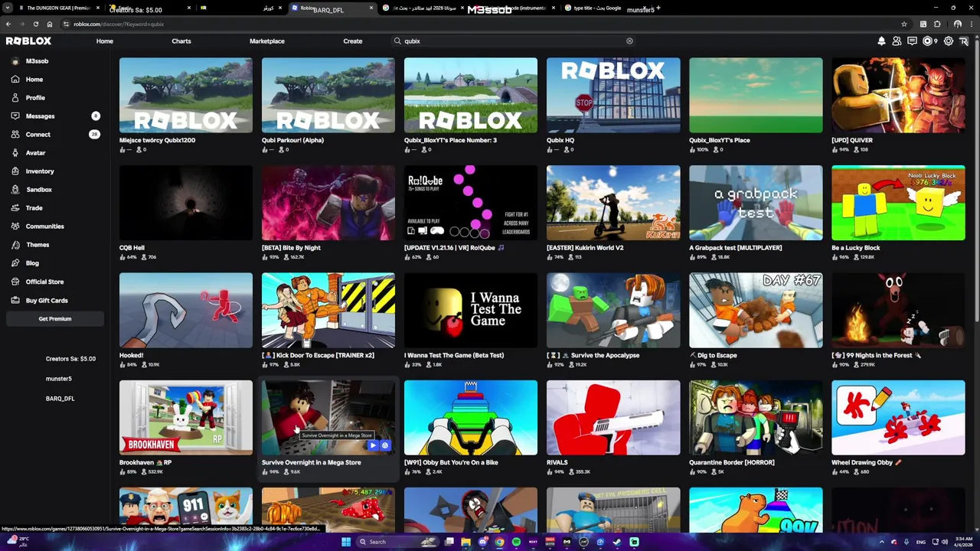The height and width of the screenshot is (551, 980).
Task: Open Steam from the taskbar
Action: click(617, 542)
